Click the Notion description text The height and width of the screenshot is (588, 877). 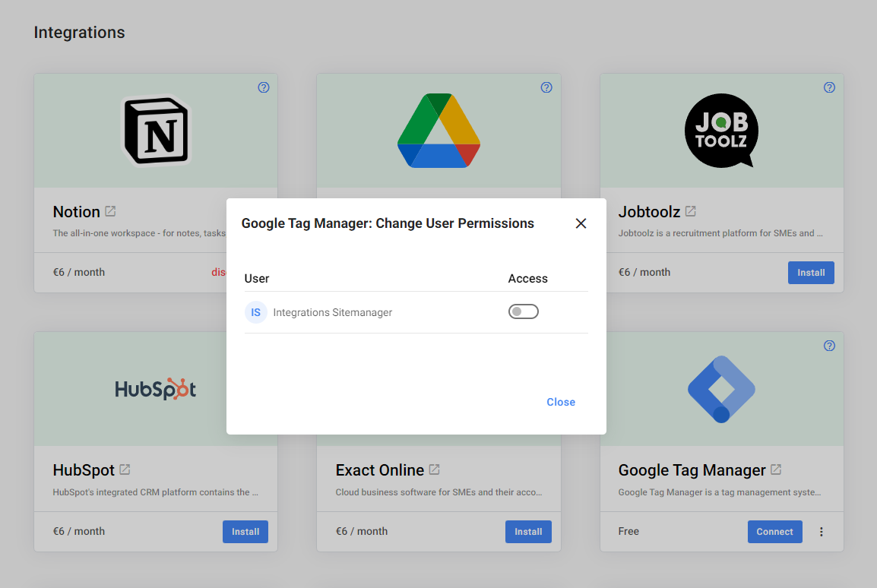coord(139,233)
